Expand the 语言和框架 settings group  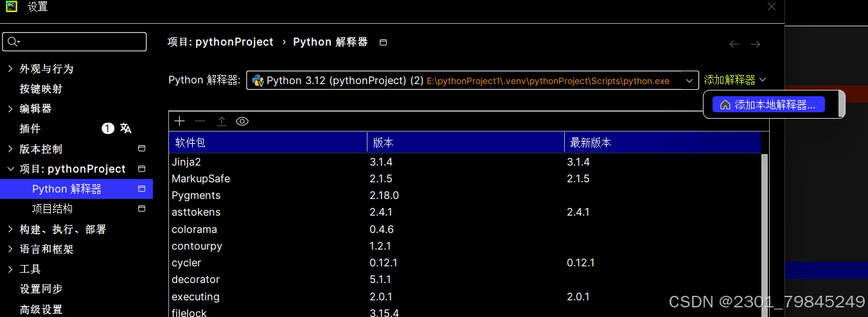(x=10, y=249)
